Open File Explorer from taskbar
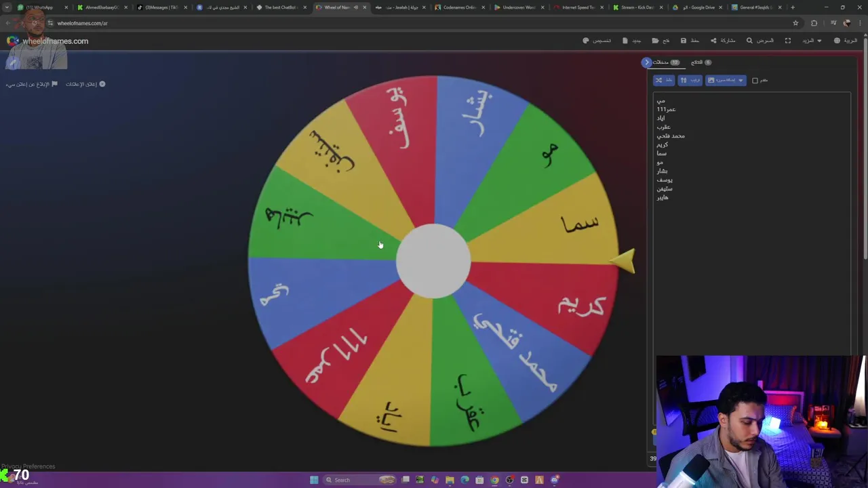The height and width of the screenshot is (488, 868). tap(450, 480)
